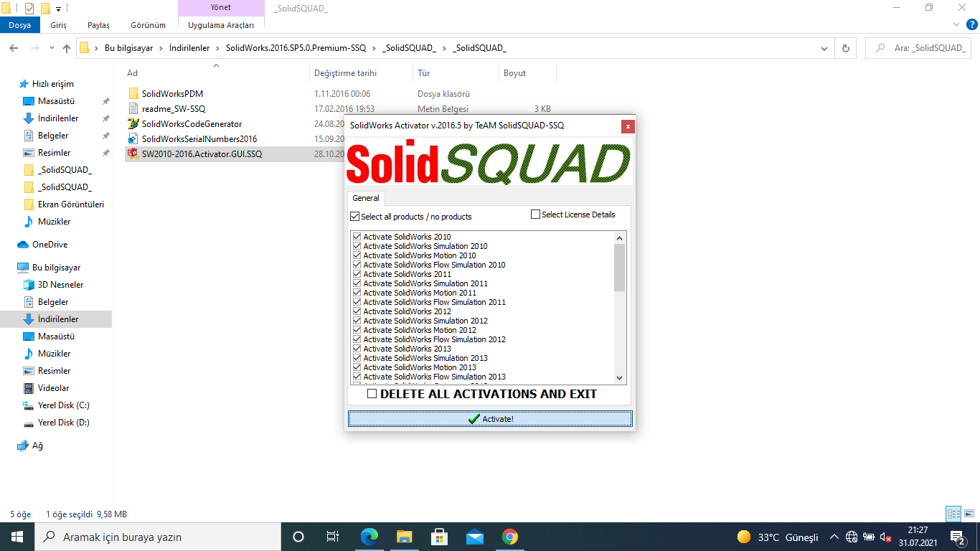Select SolidWorksCodeGenerator application icon

133,124
